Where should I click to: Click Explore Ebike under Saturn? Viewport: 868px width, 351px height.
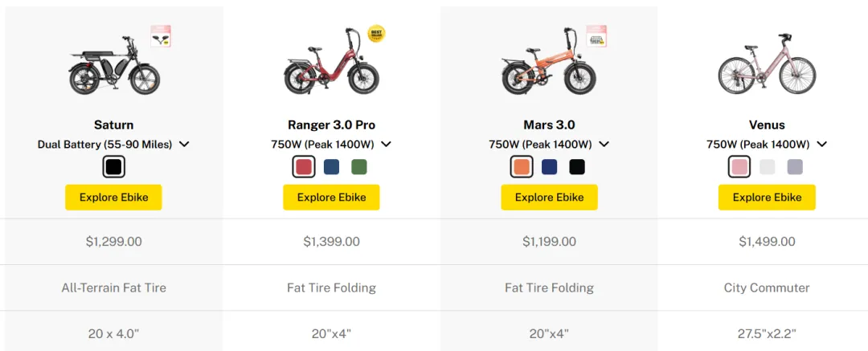click(x=113, y=197)
